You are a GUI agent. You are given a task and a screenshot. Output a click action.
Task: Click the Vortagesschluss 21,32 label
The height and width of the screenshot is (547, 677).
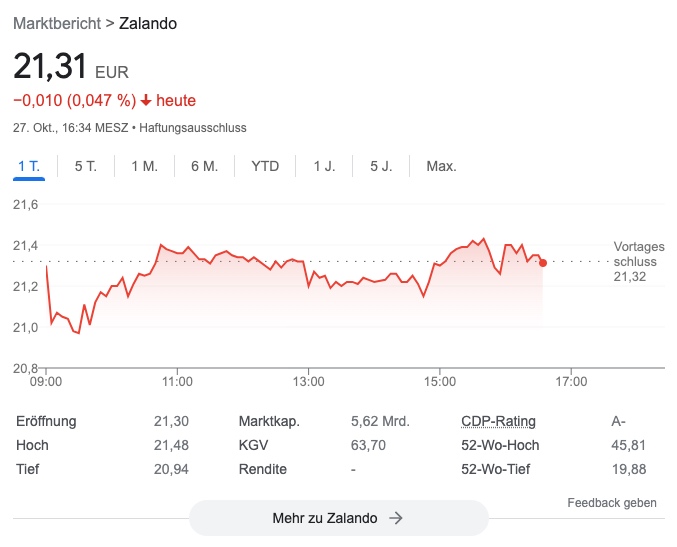tap(636, 261)
